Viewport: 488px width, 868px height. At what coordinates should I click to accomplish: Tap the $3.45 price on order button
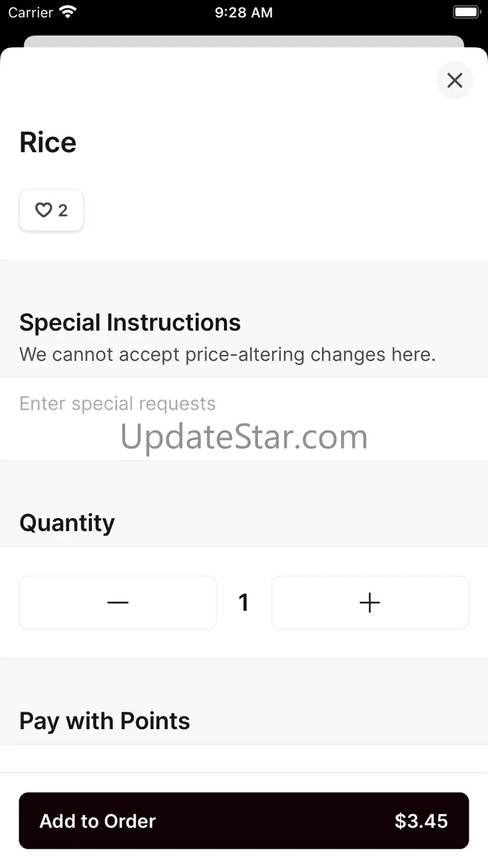point(421,821)
